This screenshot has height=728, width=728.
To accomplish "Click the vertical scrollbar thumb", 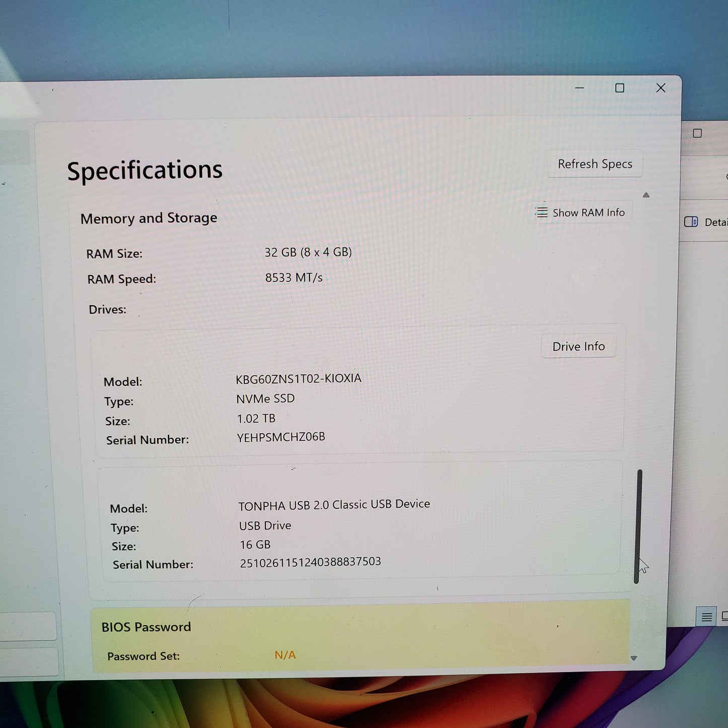I will point(638,526).
